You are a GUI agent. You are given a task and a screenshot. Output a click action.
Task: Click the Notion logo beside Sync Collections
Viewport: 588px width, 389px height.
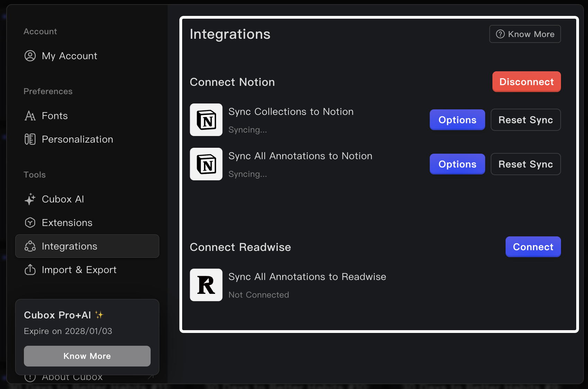206,120
